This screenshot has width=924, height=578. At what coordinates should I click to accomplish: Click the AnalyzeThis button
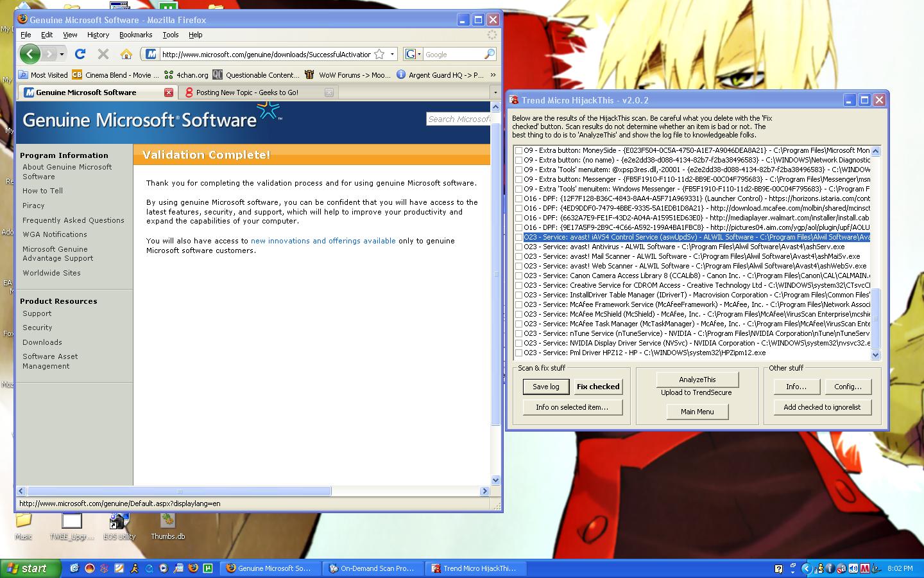697,380
